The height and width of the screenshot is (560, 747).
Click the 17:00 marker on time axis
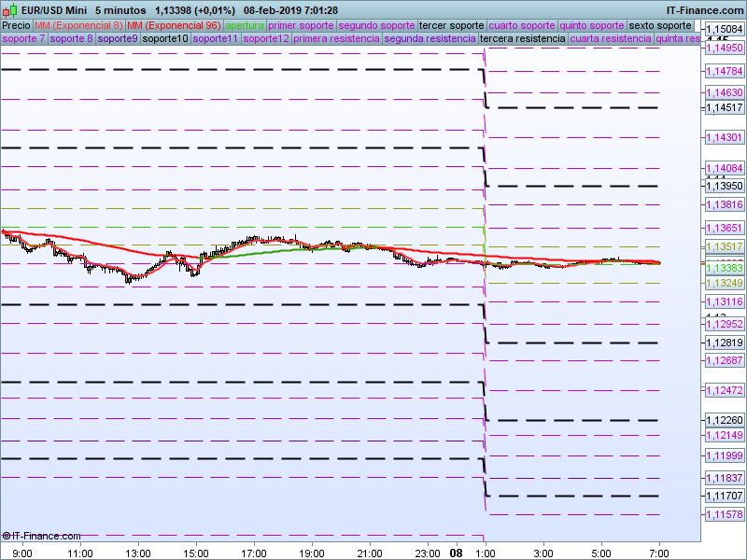click(254, 553)
